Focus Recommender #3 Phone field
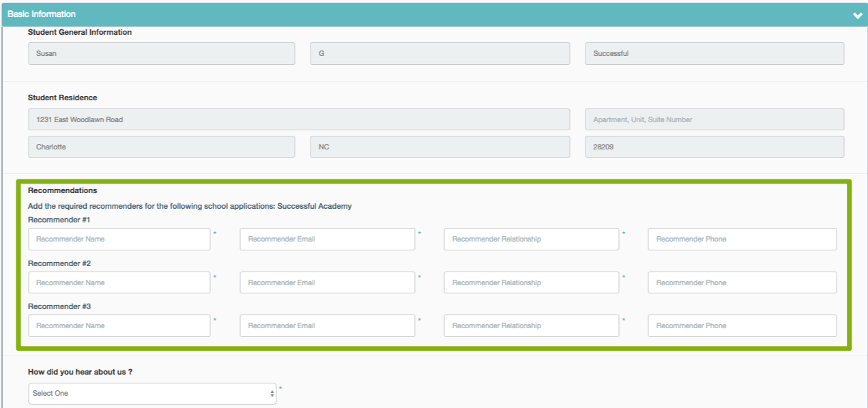 click(x=742, y=326)
